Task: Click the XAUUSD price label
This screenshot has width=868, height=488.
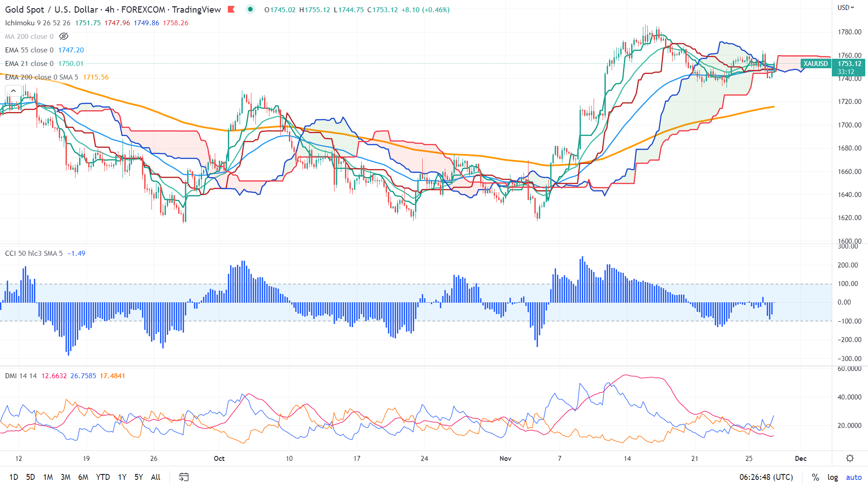Action: pos(815,64)
